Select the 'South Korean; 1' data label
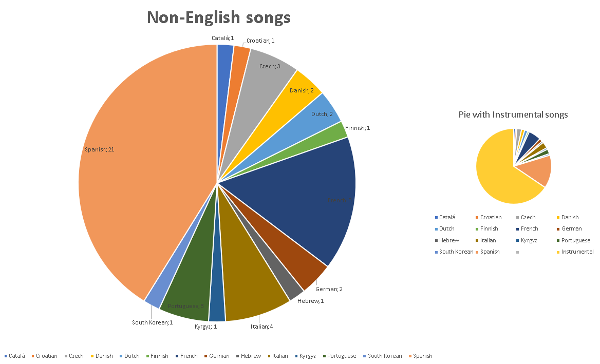The image size is (600, 364). coord(152,322)
